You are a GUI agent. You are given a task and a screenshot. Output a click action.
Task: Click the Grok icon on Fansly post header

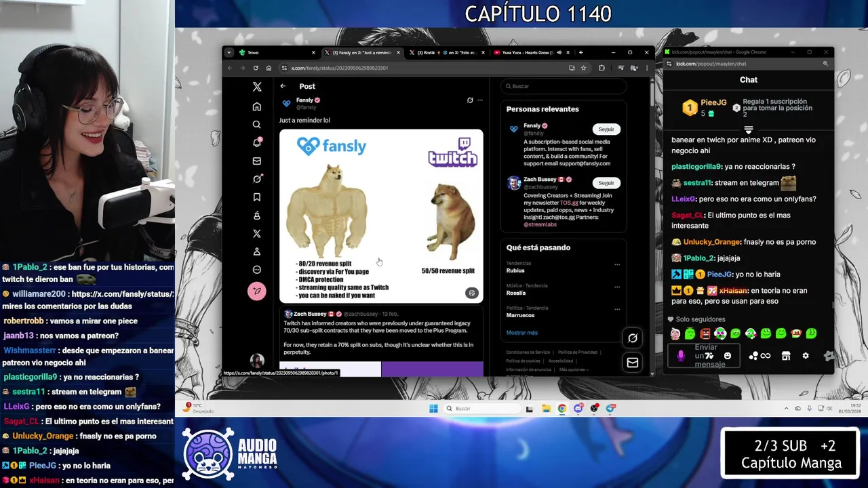(x=470, y=100)
